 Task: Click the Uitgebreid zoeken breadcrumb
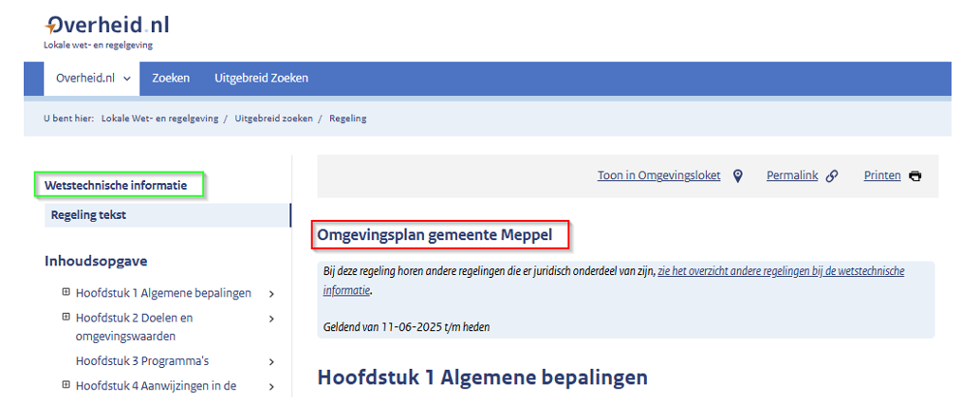pos(274,119)
